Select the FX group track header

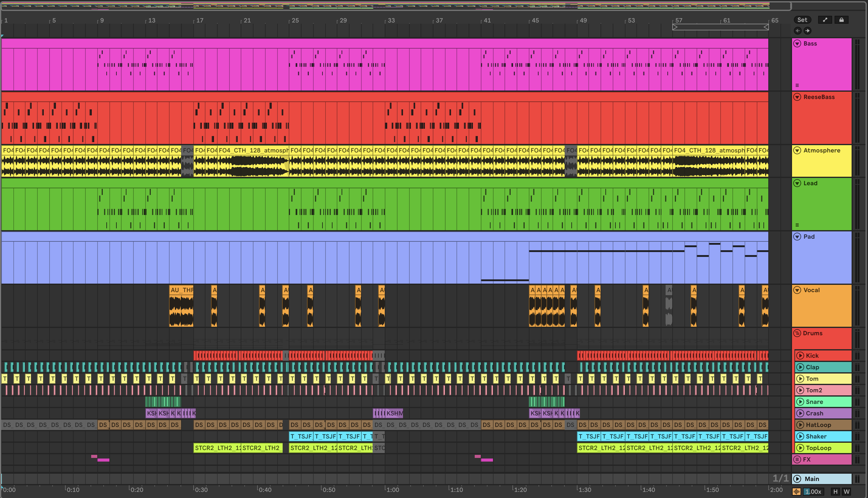tap(821, 459)
